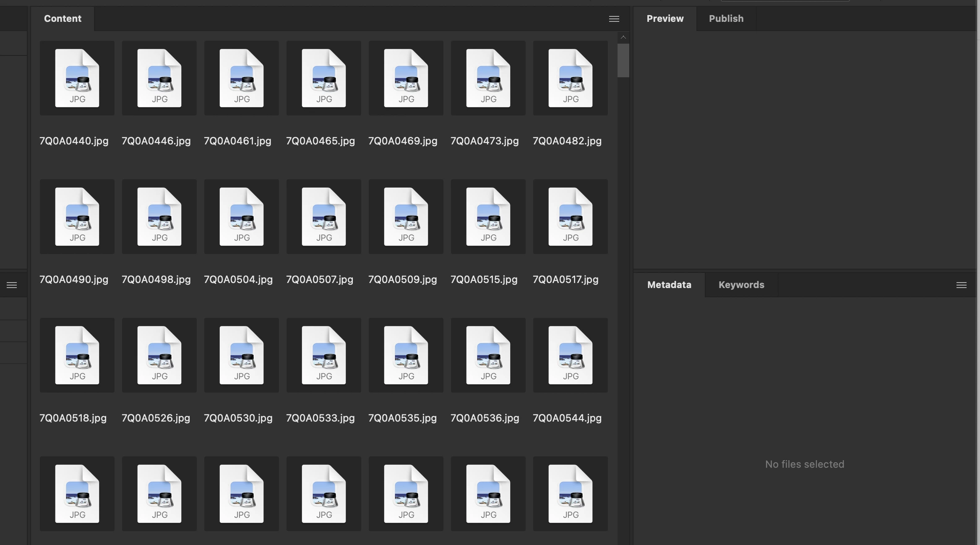Select the 7Q0A0490.jpg thumbnail
This screenshot has height=545, width=980.
pyautogui.click(x=77, y=217)
